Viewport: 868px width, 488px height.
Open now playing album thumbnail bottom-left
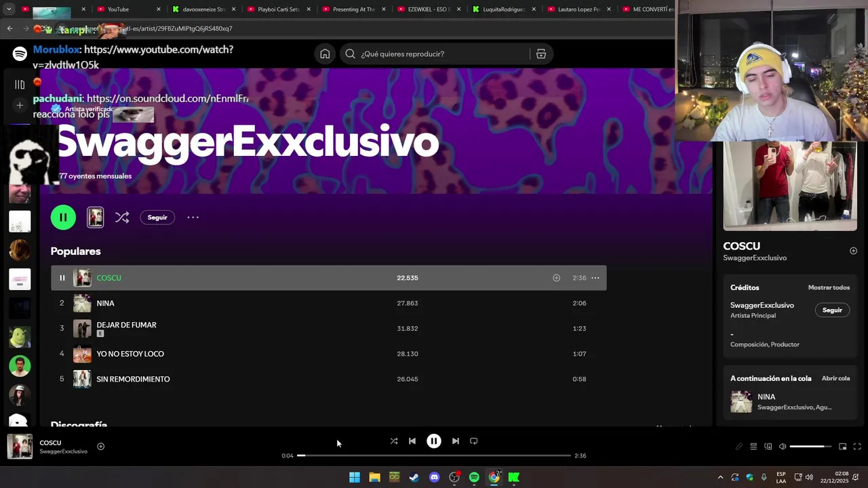[x=20, y=447]
